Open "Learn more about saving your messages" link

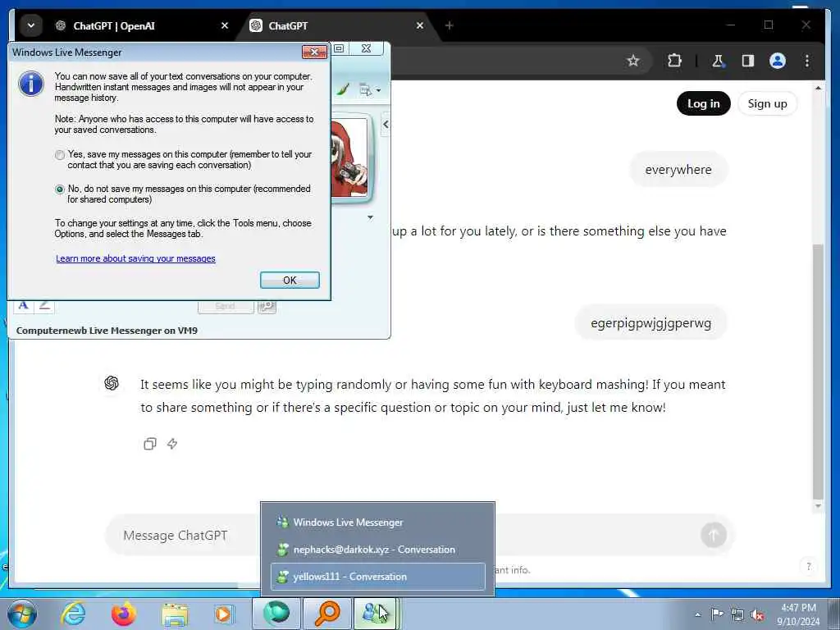[135, 258]
